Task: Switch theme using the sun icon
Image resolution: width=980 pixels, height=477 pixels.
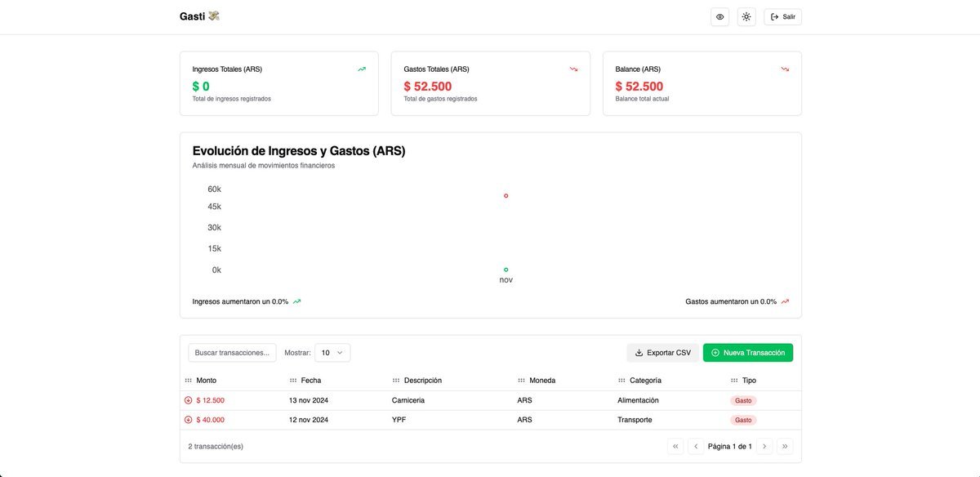Action: point(746,17)
